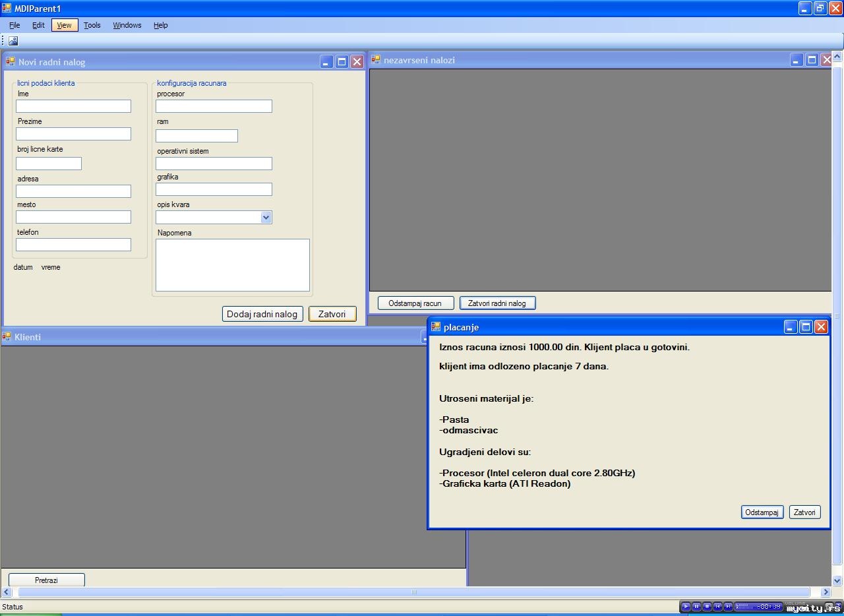Maximize the Novi radni nalog window
This screenshot has height=616, width=844.
(342, 61)
